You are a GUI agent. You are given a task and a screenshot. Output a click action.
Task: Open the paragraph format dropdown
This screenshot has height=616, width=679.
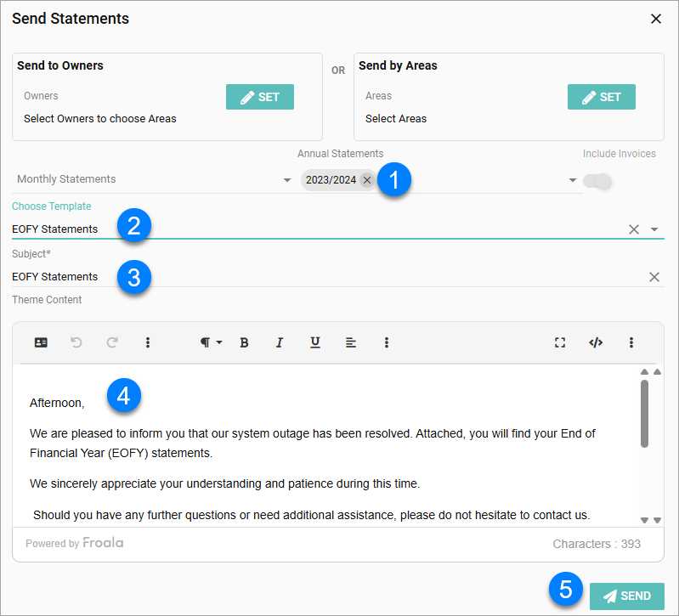pos(210,342)
